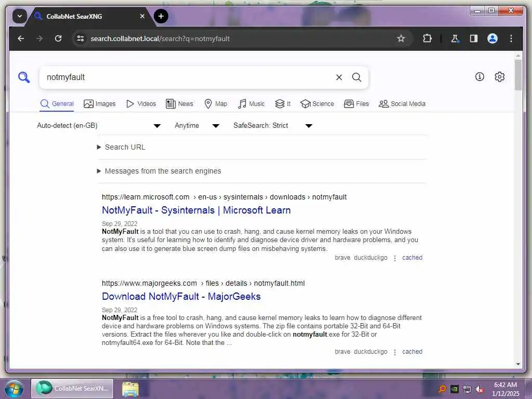Close the CollabNet SearXNG tab
The height and width of the screenshot is (399, 532).
point(142,16)
